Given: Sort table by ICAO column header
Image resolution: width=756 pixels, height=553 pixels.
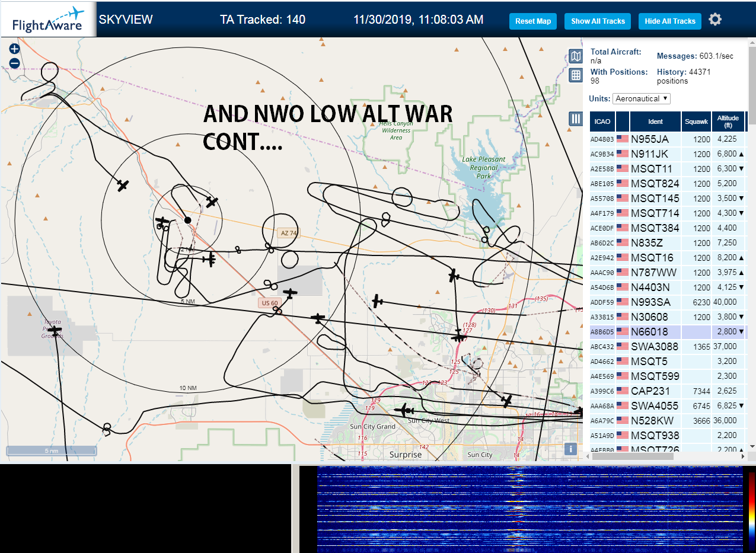Looking at the screenshot, I should coord(602,122).
